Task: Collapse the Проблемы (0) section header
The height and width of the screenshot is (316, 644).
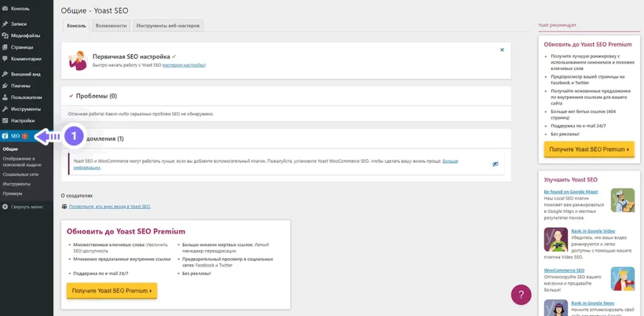Action: tap(286, 96)
